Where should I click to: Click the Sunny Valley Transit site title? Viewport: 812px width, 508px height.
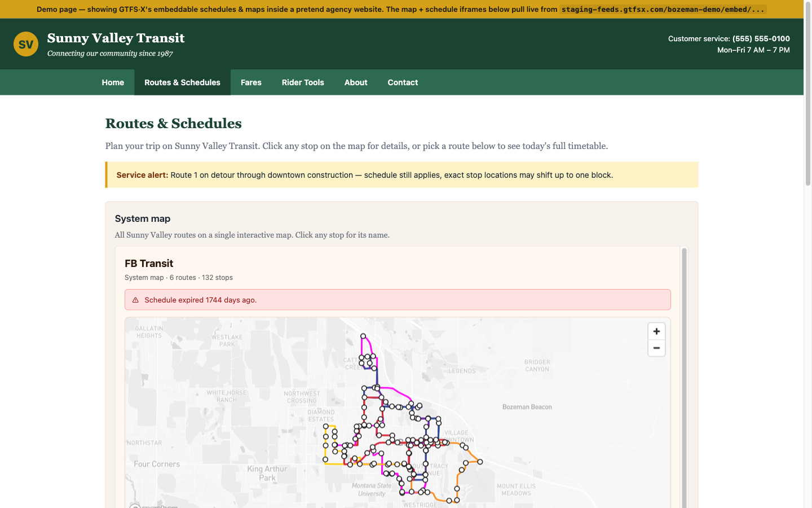[x=116, y=38]
